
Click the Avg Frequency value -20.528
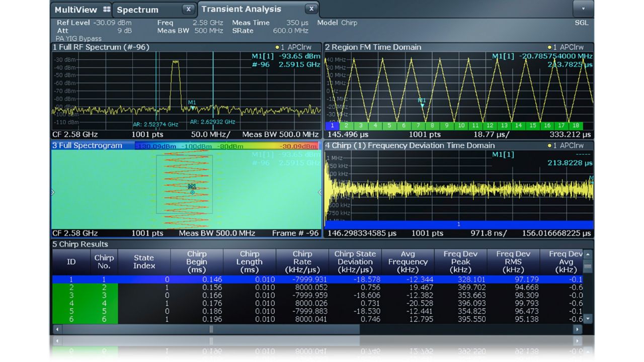pos(420,304)
